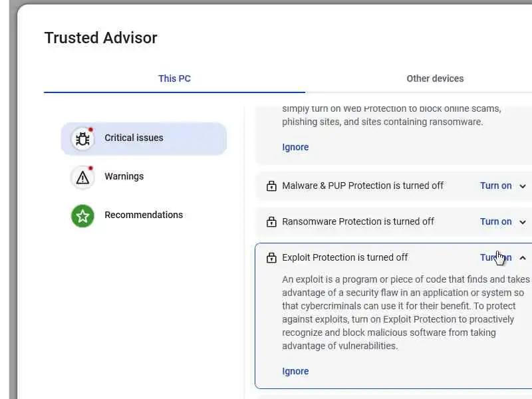Screen dimensions: 532x399
Task: Click the Warnings triangle icon
Action: click(x=82, y=177)
